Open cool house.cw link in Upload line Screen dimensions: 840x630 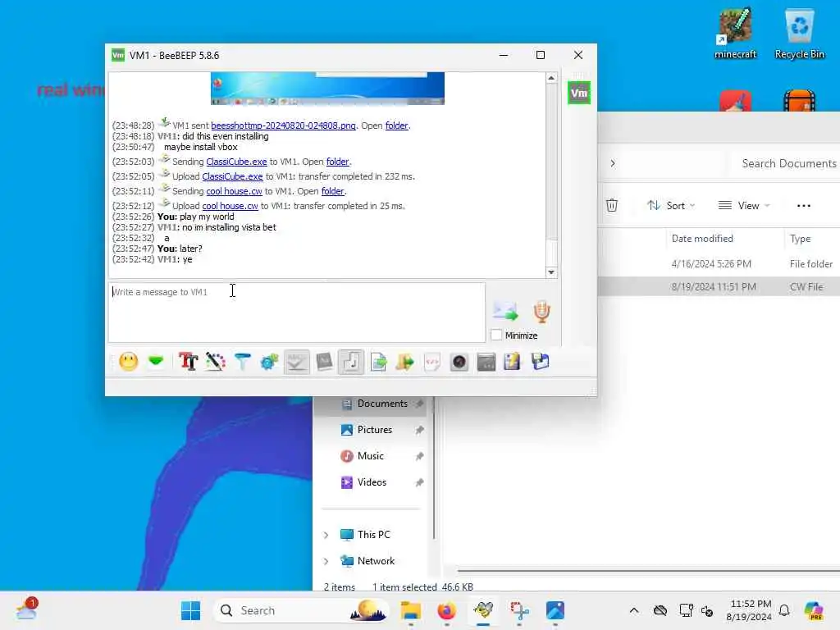tap(230, 206)
